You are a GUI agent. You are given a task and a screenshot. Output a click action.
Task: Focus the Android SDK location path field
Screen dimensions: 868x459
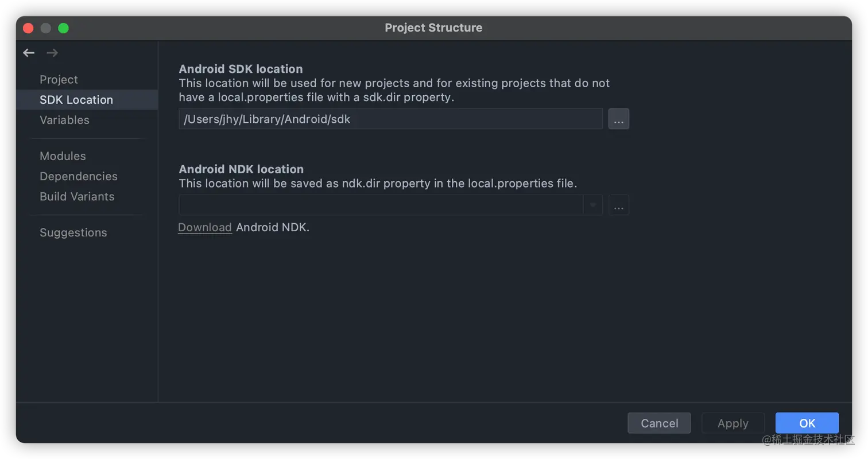pos(390,119)
